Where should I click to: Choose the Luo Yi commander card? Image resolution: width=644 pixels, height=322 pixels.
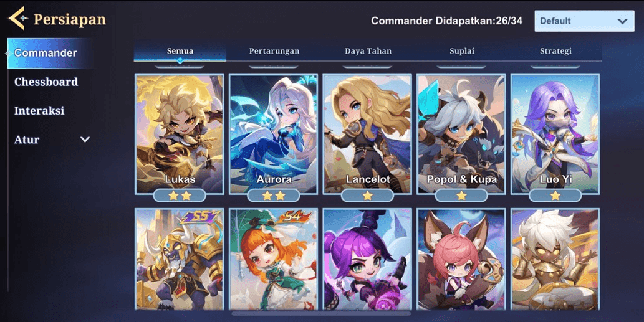click(x=555, y=134)
